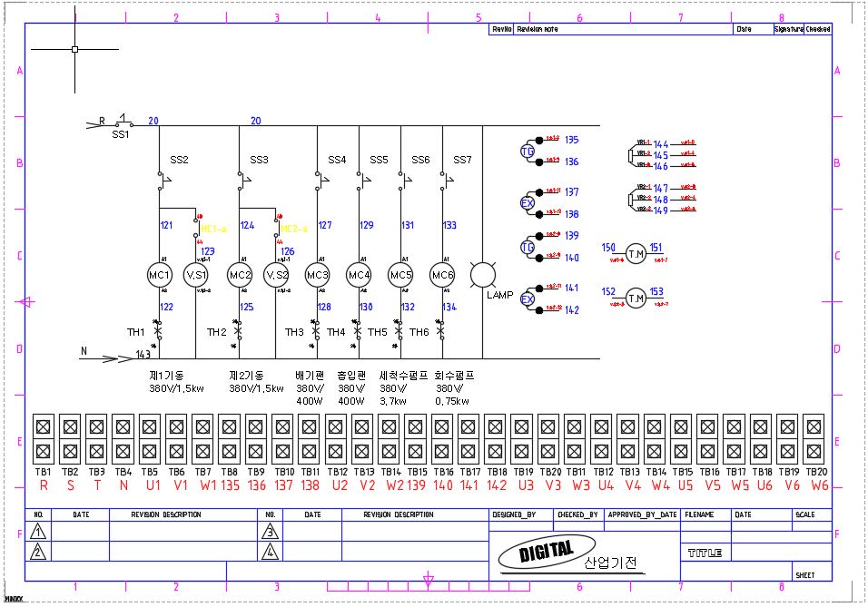
Task: Click the EX symbol beside wires 137 and 138
Action: [x=528, y=203]
